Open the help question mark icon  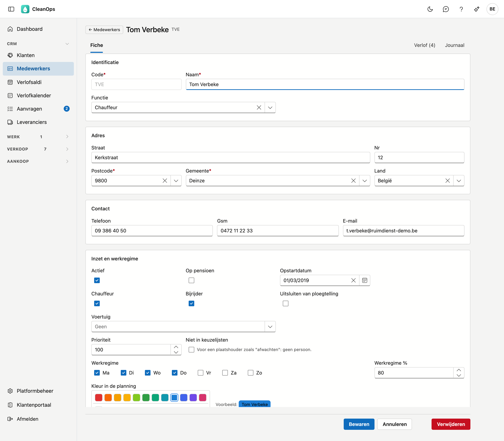tap(461, 9)
